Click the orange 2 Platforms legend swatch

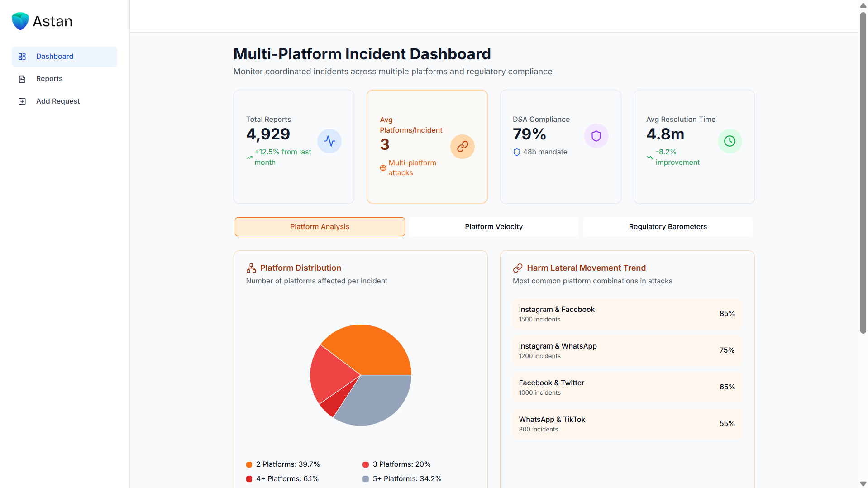pos(249,464)
